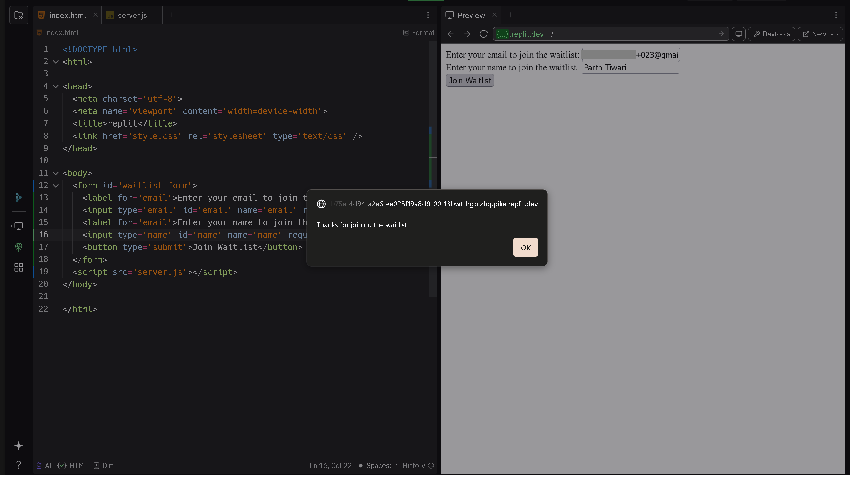The width and height of the screenshot is (850, 504).
Task: Click the URL go arrow icon
Action: click(721, 34)
